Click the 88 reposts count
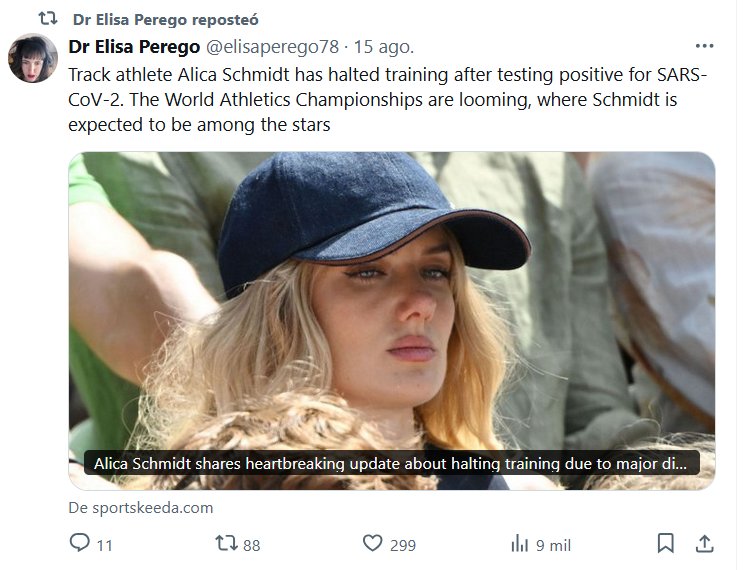Screen dimensions: 744x570 point(251,545)
